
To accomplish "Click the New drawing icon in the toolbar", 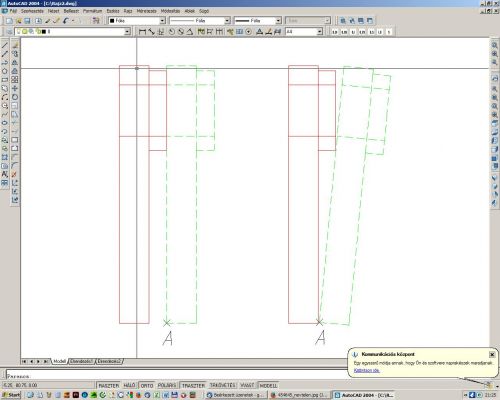I will coord(9,21).
